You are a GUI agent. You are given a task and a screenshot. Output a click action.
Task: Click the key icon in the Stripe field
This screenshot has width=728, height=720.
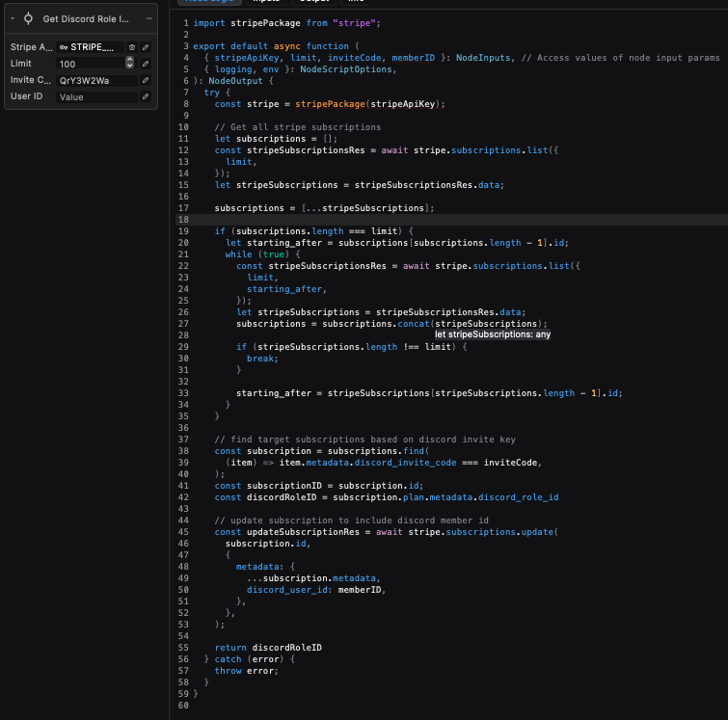(64, 47)
